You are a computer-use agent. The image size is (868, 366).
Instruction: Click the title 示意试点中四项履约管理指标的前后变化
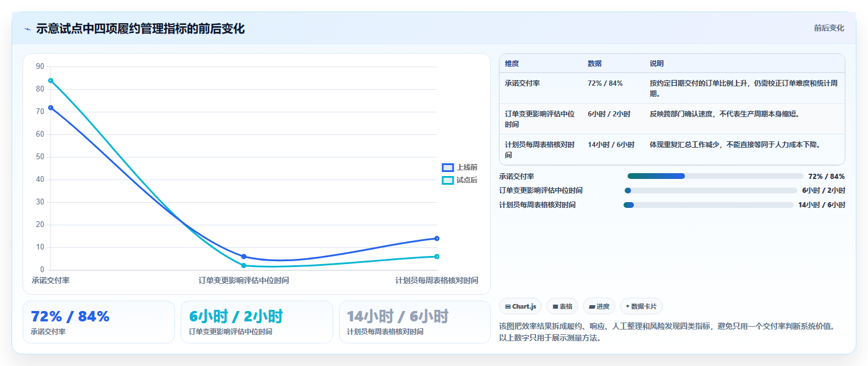pos(140,29)
